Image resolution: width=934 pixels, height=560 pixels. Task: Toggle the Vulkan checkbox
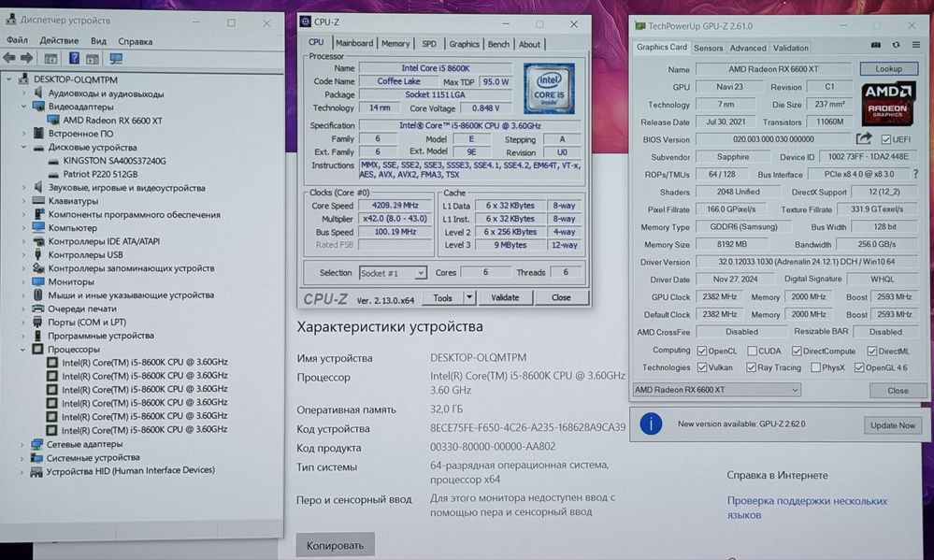click(x=702, y=367)
